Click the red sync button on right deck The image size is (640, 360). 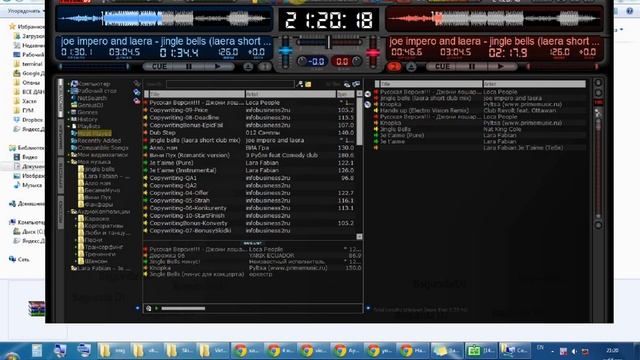(x=394, y=67)
